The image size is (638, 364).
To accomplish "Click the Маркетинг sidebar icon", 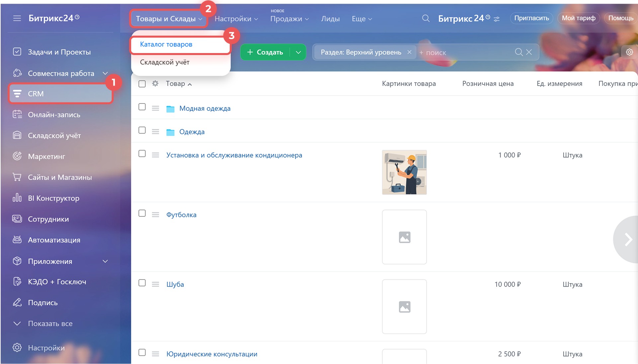I will click(17, 156).
